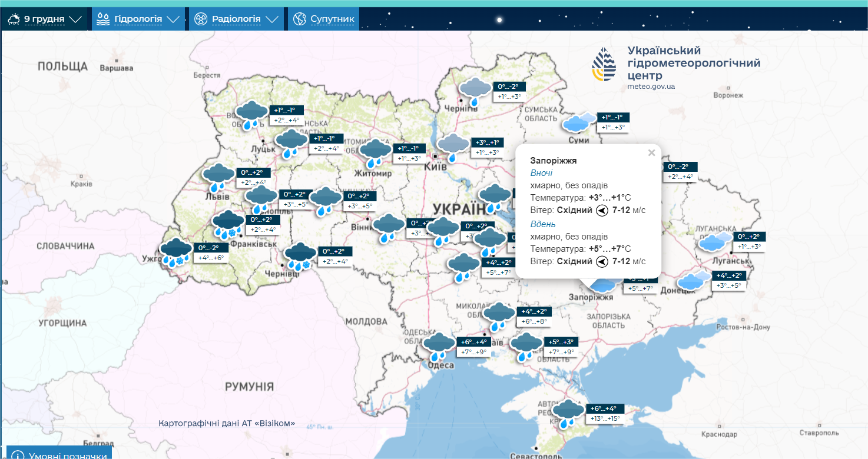Click the Вдень heading in popup
868x459 pixels.
pos(543,224)
